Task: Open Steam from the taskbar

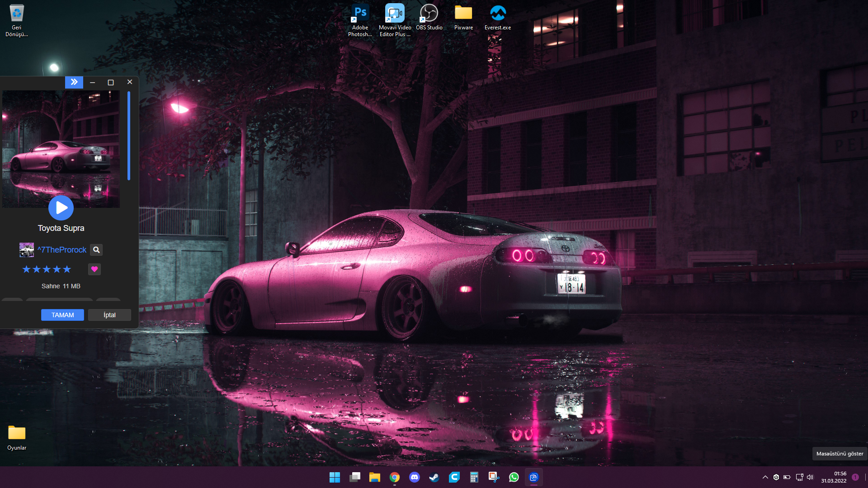Action: click(434, 477)
